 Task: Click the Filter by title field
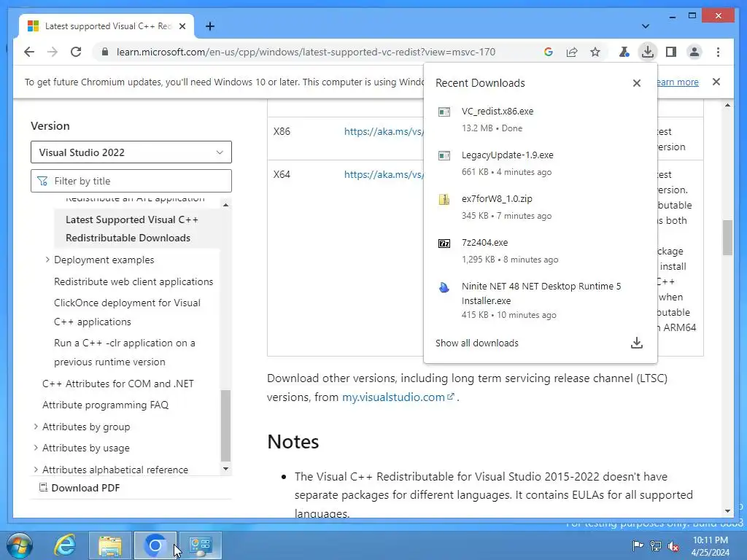131,181
